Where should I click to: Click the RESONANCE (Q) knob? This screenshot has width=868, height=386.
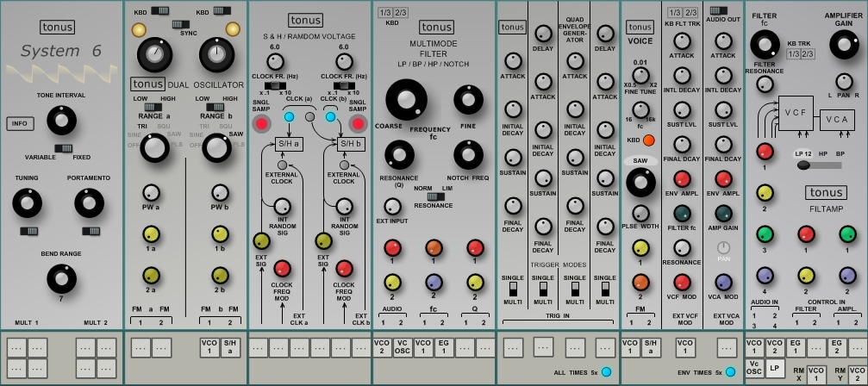coord(399,155)
